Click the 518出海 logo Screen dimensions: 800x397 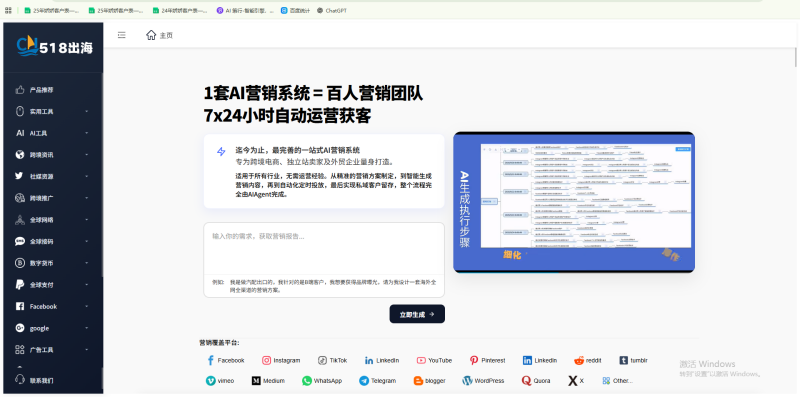point(54,47)
